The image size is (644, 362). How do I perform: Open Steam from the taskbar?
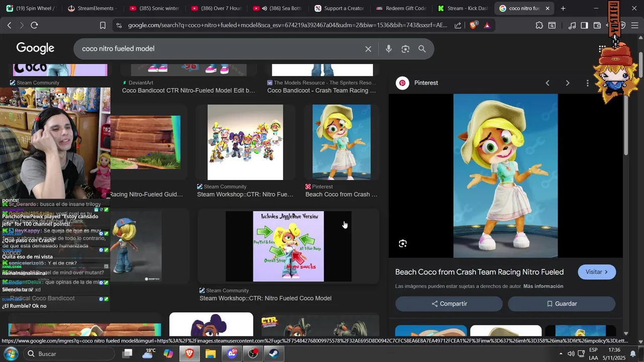[274, 353]
